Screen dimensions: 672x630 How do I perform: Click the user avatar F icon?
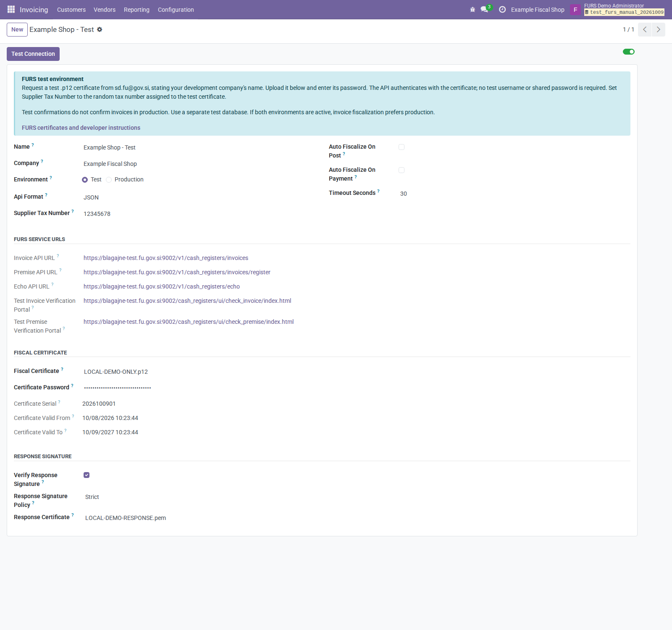point(575,10)
